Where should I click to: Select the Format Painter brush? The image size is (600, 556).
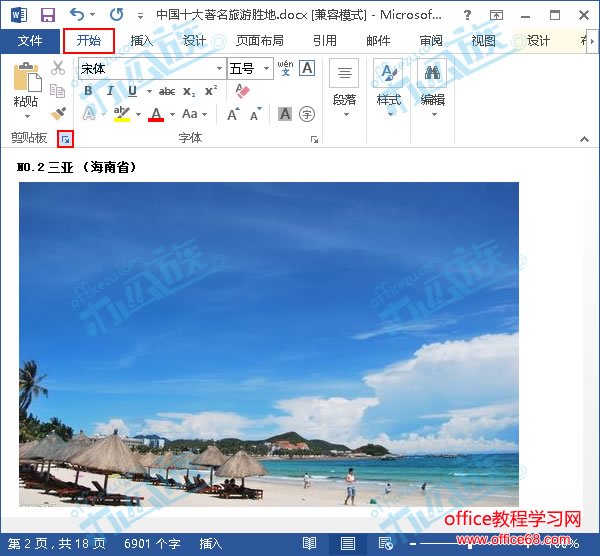pos(58,114)
